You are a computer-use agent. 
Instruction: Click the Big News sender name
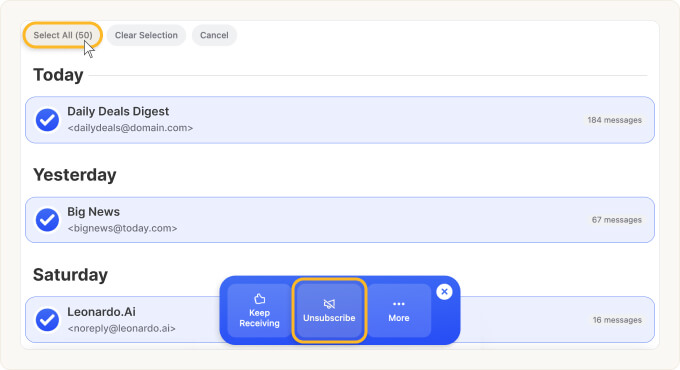[94, 212]
